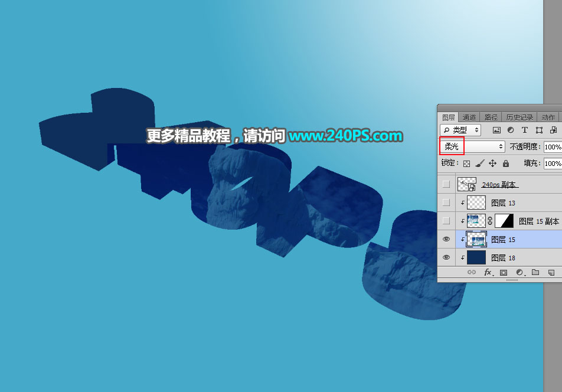Click clipping arrow on 图层 13
The image size is (562, 392).
[463, 203]
